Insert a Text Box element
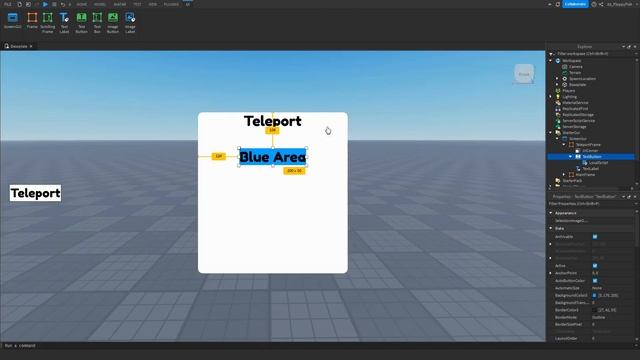Screen dimensions: 640x360 tap(97, 23)
